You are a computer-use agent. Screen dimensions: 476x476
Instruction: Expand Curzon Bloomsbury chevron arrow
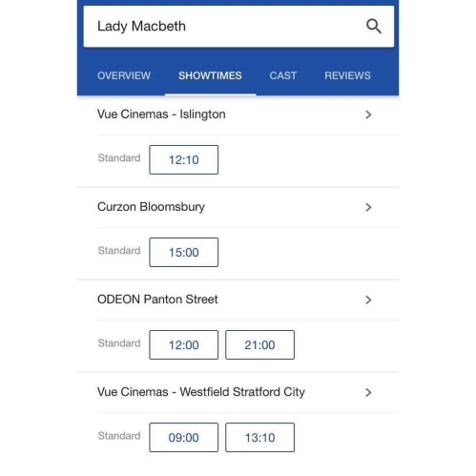coord(368,207)
